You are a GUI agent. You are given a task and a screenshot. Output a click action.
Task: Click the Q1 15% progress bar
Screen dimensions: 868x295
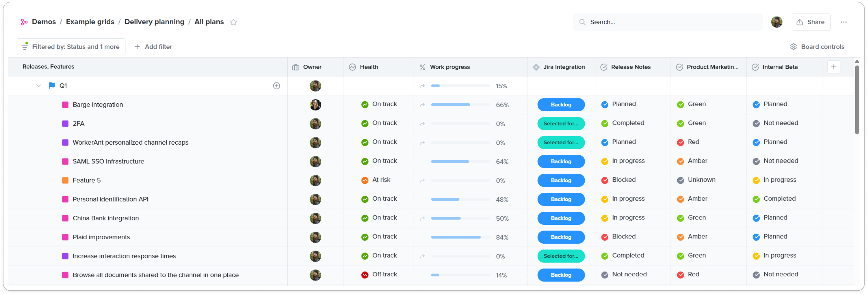pyautogui.click(x=460, y=86)
